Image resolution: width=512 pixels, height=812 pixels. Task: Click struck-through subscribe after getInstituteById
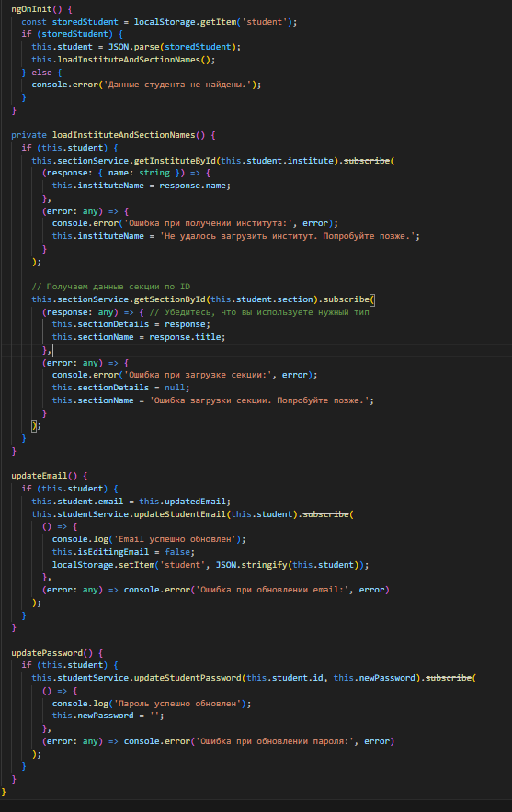[367, 161]
